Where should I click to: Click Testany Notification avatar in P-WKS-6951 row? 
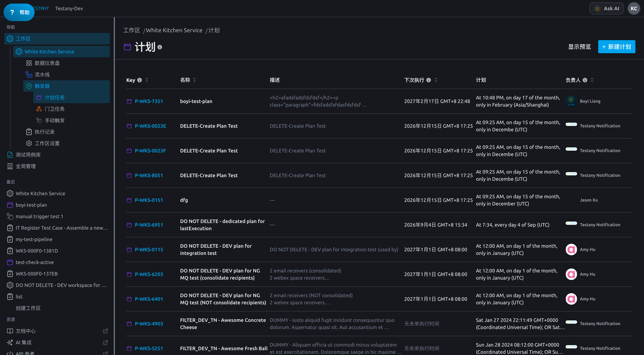pyautogui.click(x=571, y=223)
